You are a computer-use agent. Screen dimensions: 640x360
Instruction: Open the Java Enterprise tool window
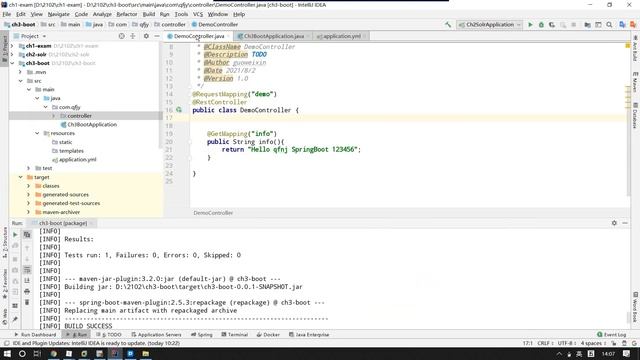pyautogui.click(x=309, y=334)
